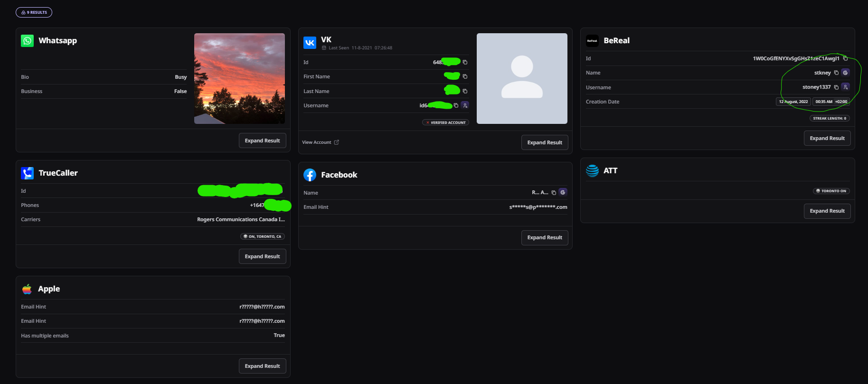Open the VK View Account link
This screenshot has height=384, width=868.
(x=321, y=142)
